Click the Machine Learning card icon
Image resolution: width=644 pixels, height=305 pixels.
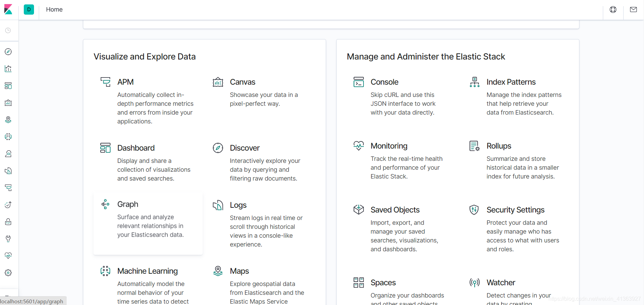click(105, 271)
